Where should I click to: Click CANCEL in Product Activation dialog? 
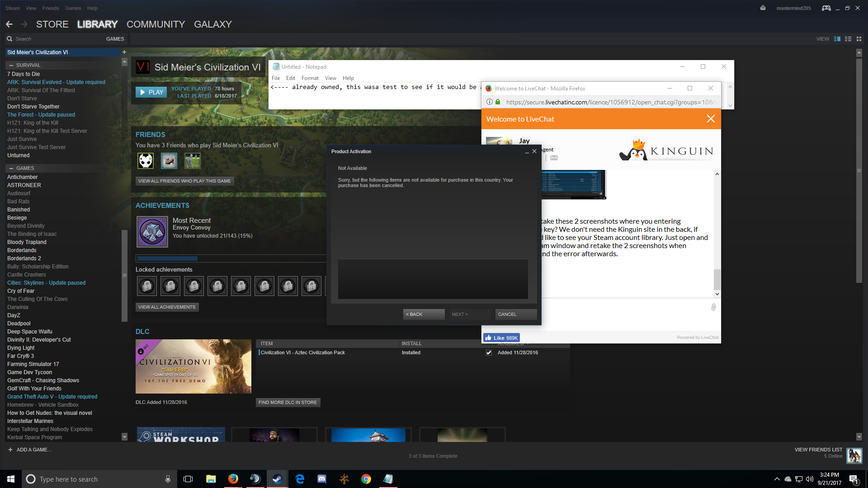tap(516, 314)
